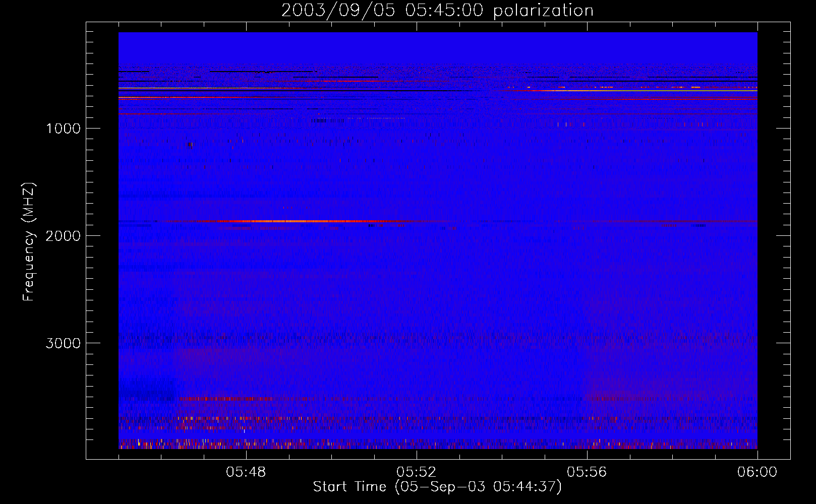Click the 05:52 time tick label
The height and width of the screenshot is (504, 816).
pyautogui.click(x=417, y=472)
